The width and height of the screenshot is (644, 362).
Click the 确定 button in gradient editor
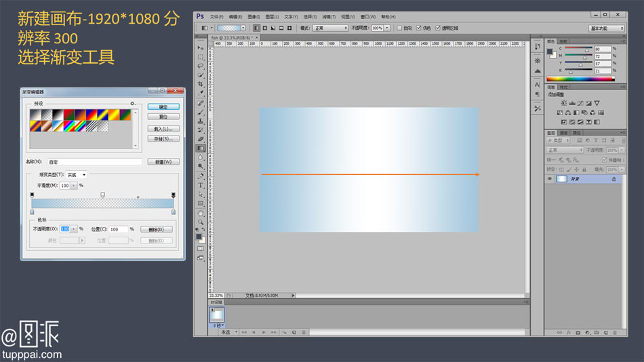tap(163, 107)
